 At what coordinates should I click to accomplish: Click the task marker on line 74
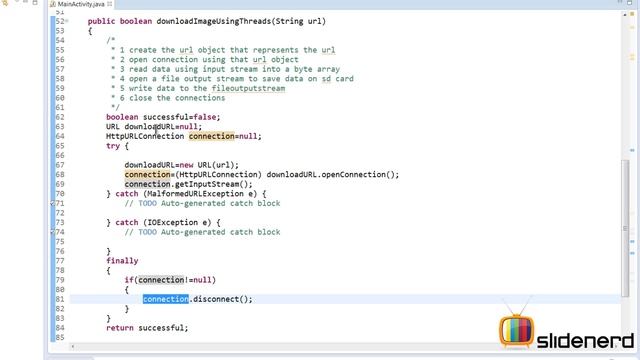(x=53, y=231)
